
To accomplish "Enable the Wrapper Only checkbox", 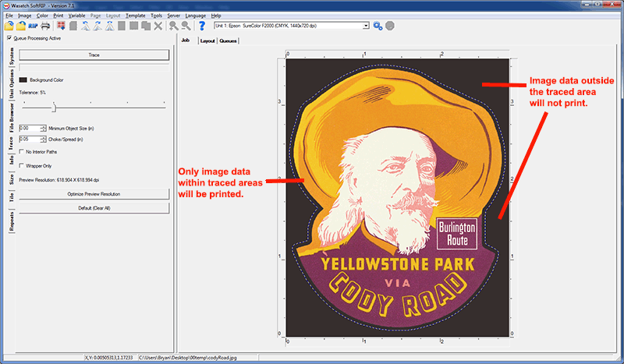I will tap(22, 165).
